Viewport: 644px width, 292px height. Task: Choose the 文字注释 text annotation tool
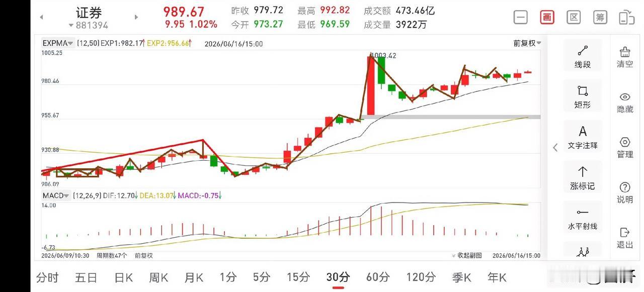click(x=583, y=137)
